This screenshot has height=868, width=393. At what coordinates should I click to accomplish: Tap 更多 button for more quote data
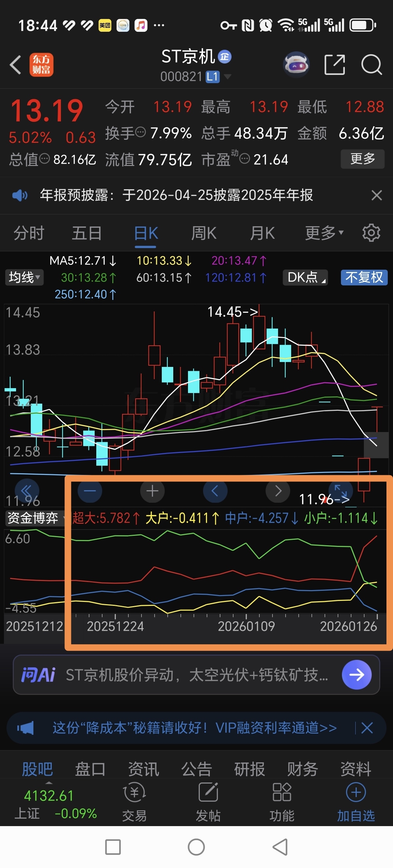point(363,158)
